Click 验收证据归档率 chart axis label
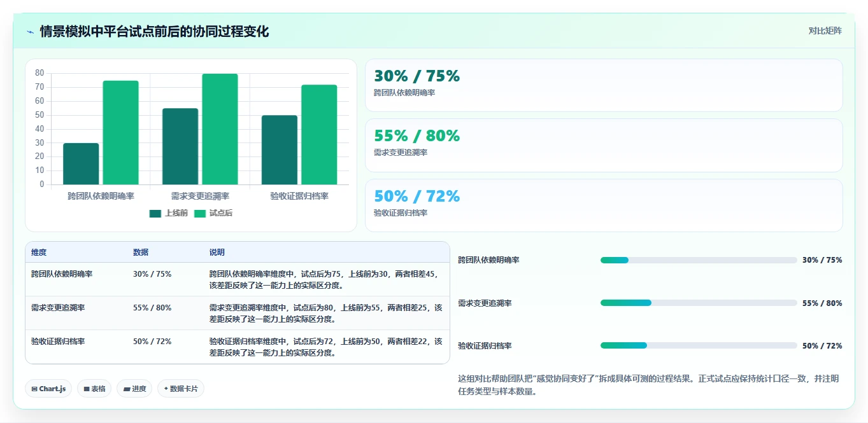868x423 pixels. 299,196
